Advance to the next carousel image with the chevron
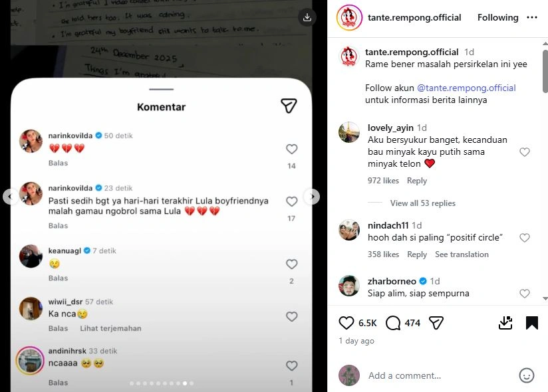 point(311,197)
